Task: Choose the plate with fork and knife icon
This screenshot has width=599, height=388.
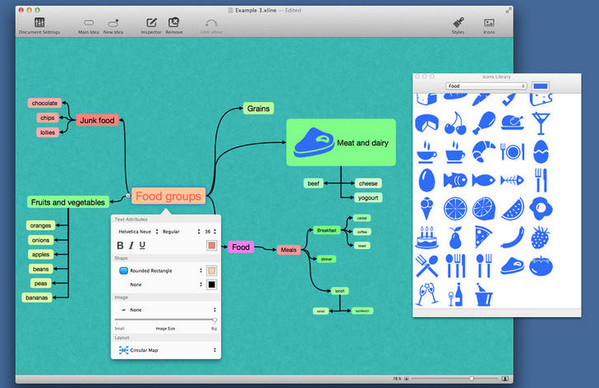Action: [x=512, y=152]
